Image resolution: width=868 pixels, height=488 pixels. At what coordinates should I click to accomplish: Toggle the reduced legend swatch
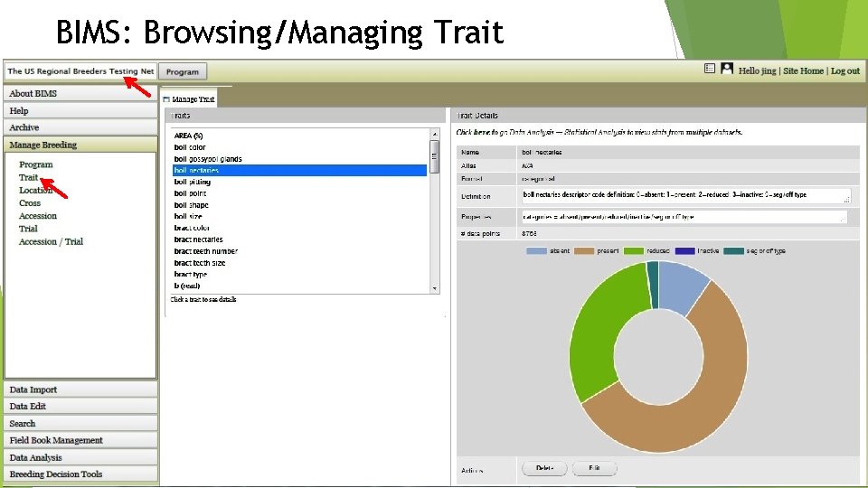[634, 250]
